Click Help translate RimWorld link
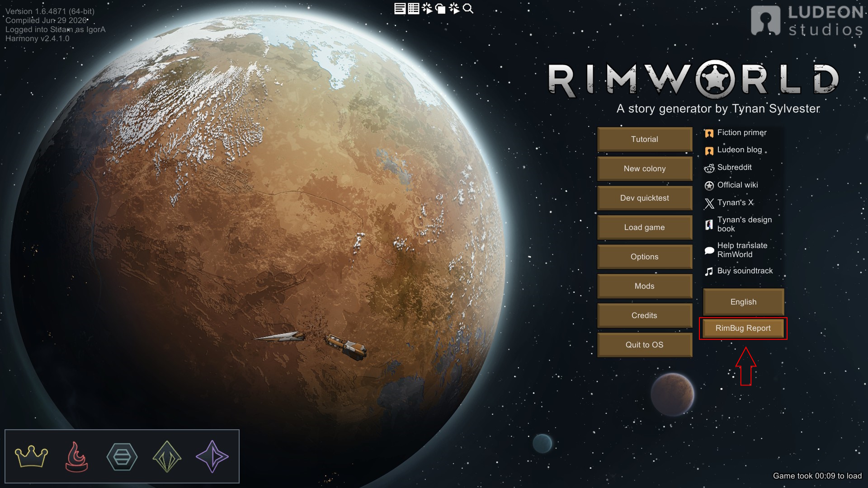The image size is (868, 488). (736, 250)
